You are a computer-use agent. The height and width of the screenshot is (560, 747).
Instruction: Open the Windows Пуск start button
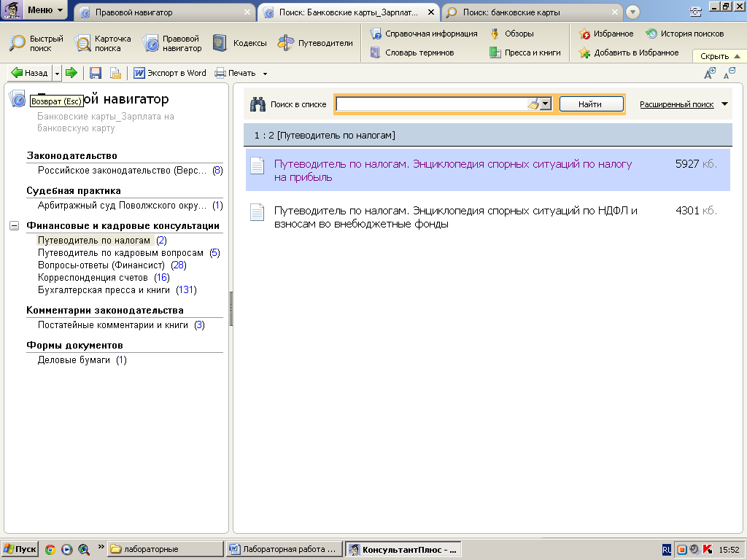pyautogui.click(x=20, y=549)
